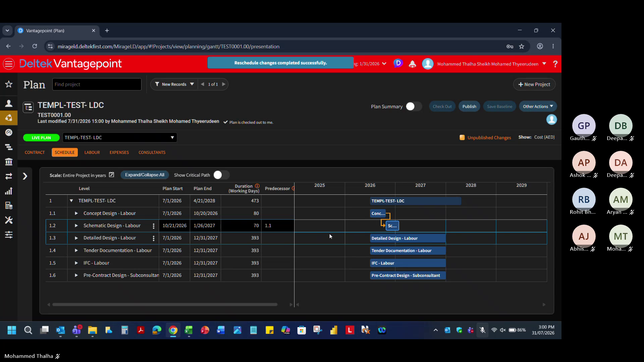Click the edit icon next to Scale

click(112, 175)
